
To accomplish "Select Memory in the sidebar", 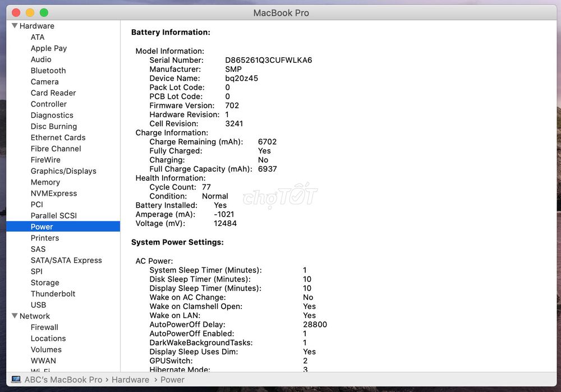I will point(45,182).
